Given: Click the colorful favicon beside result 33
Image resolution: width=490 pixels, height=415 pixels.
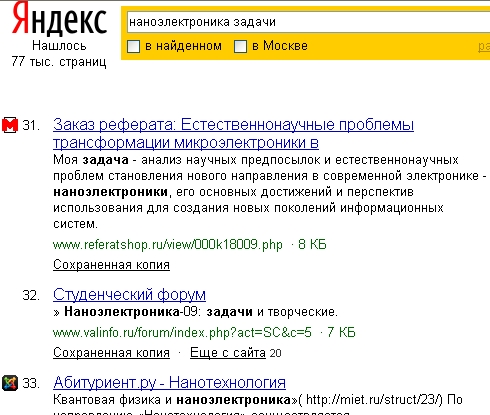Looking at the screenshot, I should tap(10, 383).
